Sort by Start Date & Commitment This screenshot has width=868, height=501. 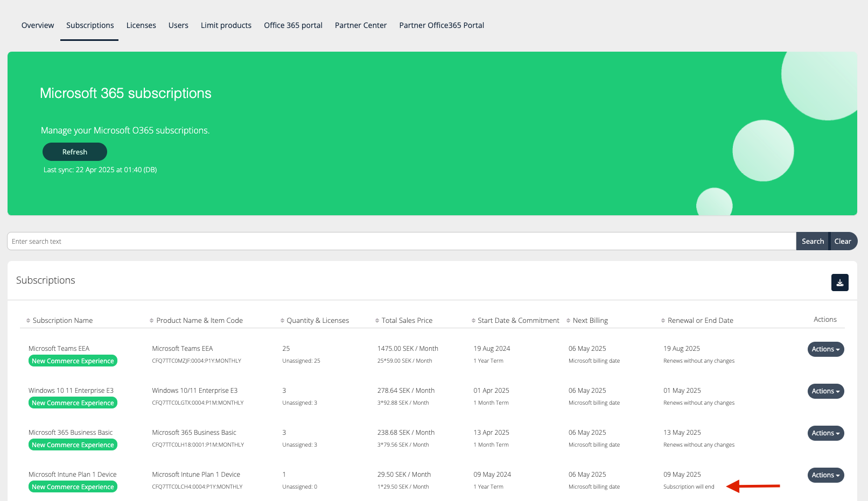[x=473, y=321]
